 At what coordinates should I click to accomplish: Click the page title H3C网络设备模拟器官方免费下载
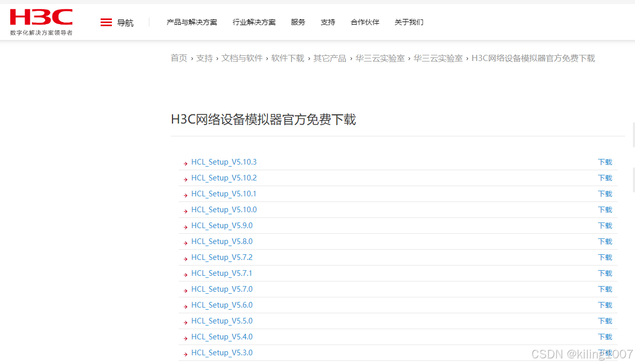coord(263,119)
